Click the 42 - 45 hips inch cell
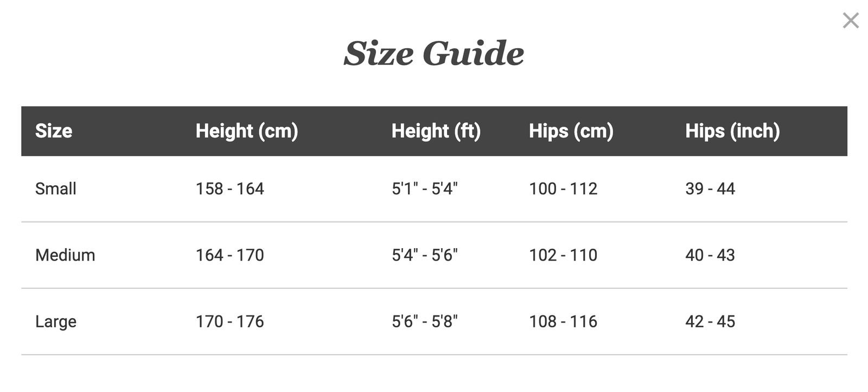Image resolution: width=868 pixels, height=392 pixels. pos(710,321)
